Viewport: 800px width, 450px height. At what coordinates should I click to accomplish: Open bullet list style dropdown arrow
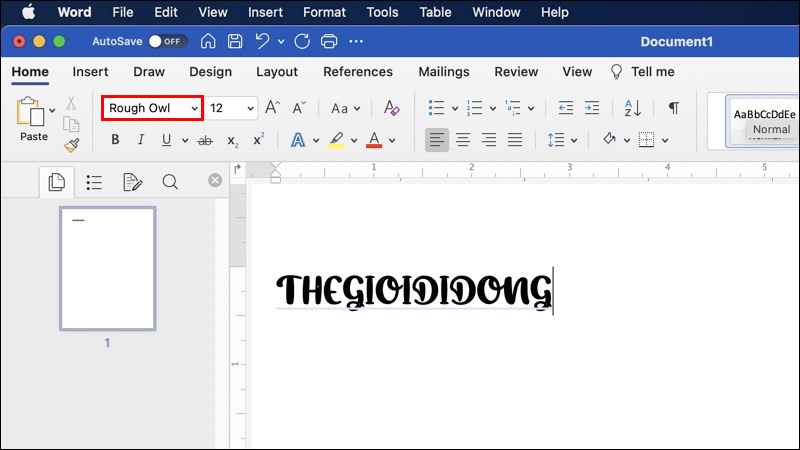click(455, 109)
